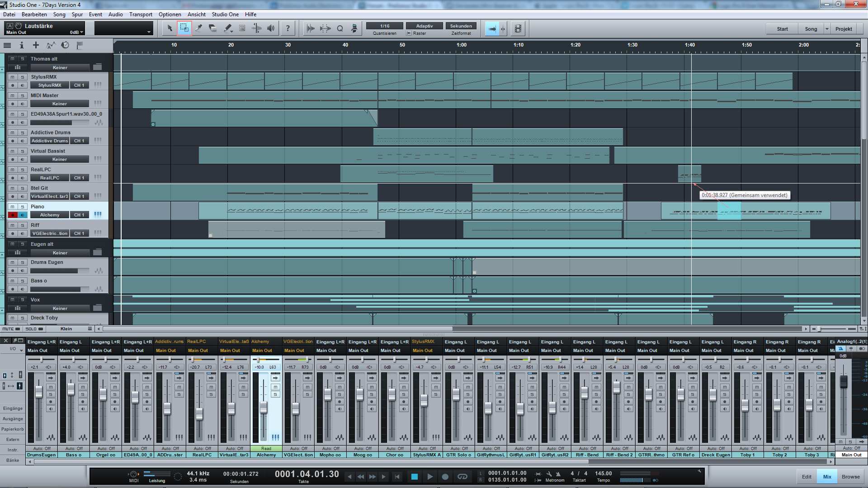Select the Arrow tool
This screenshot has height=488, width=868.
pyautogui.click(x=170, y=28)
